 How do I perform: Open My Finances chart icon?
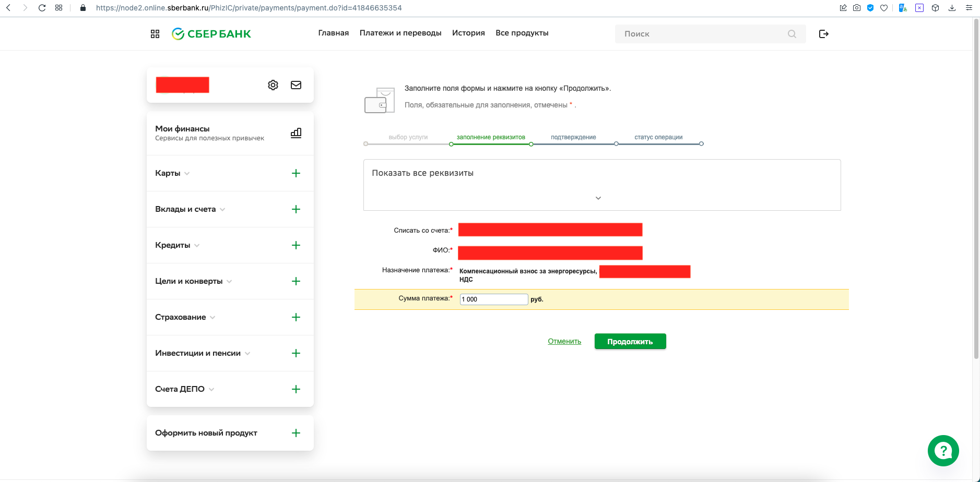[x=296, y=133]
